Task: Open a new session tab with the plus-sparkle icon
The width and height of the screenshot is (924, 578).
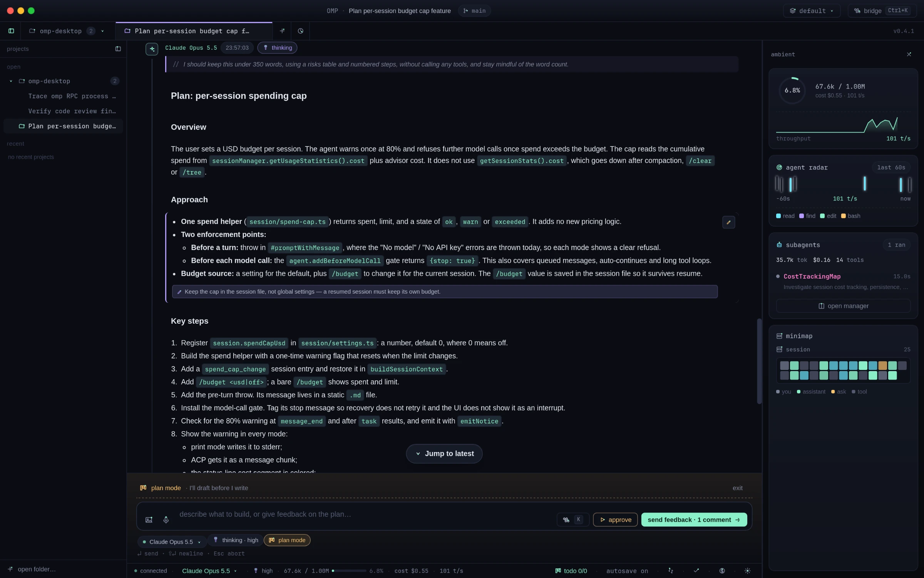Action: pyautogui.click(x=282, y=31)
